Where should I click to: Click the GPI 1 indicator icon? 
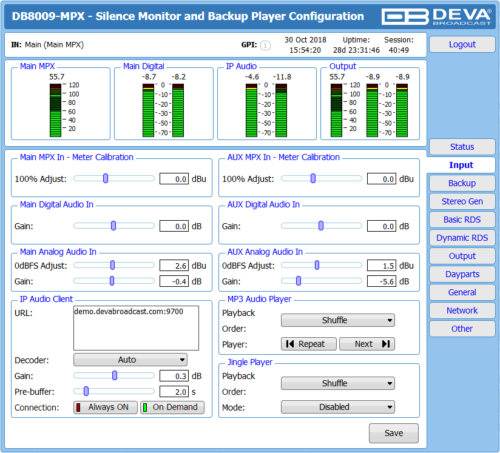coord(265,45)
